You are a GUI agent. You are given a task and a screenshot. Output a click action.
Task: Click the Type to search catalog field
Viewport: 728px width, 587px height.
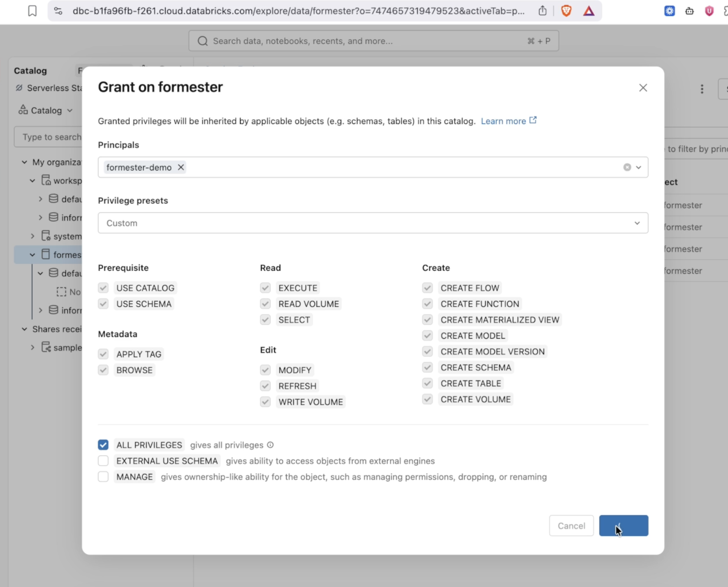(x=49, y=137)
